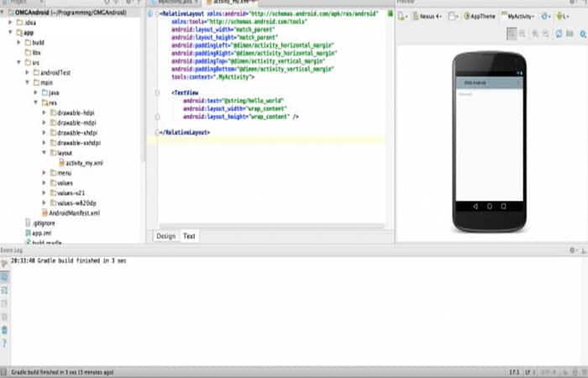Switch to the Text tab
The width and height of the screenshot is (588, 378).
pyautogui.click(x=189, y=236)
